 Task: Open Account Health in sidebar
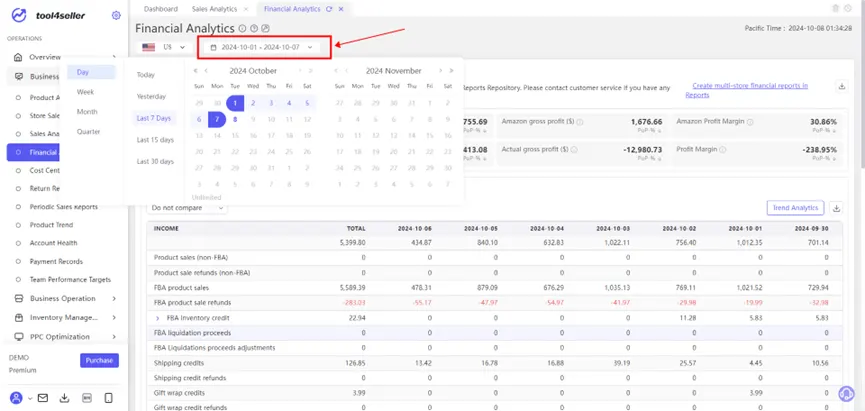click(x=54, y=243)
